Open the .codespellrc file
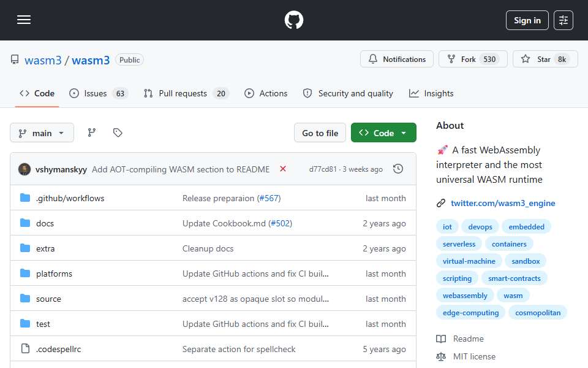Image resolution: width=588 pixels, height=368 pixels. 59,349
